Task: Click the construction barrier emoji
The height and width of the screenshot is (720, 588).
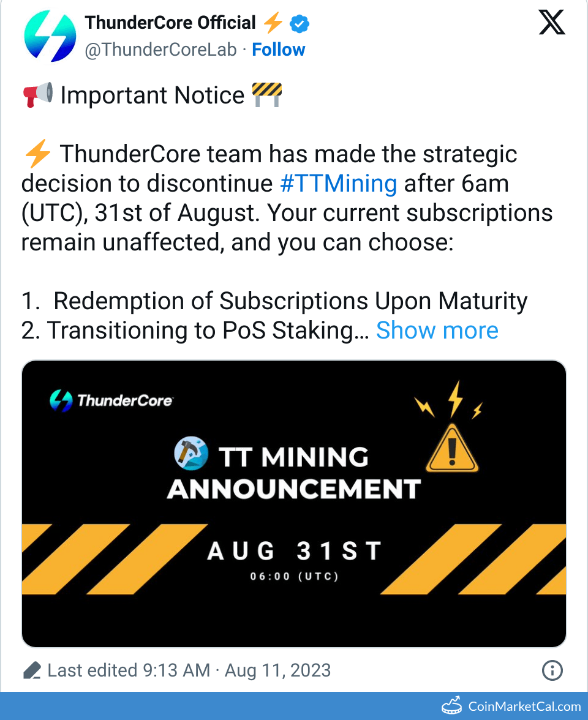Action: [267, 96]
